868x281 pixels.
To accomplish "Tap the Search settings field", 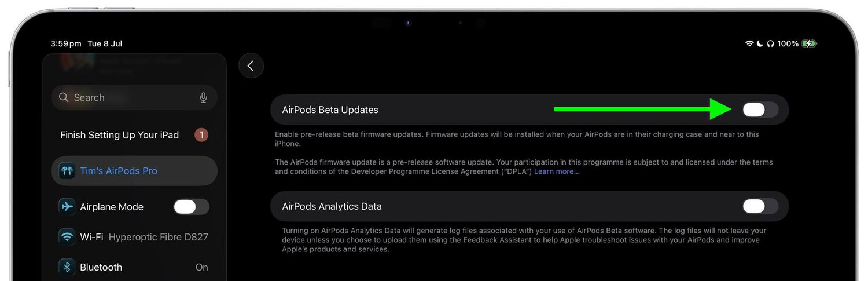I will click(x=134, y=97).
